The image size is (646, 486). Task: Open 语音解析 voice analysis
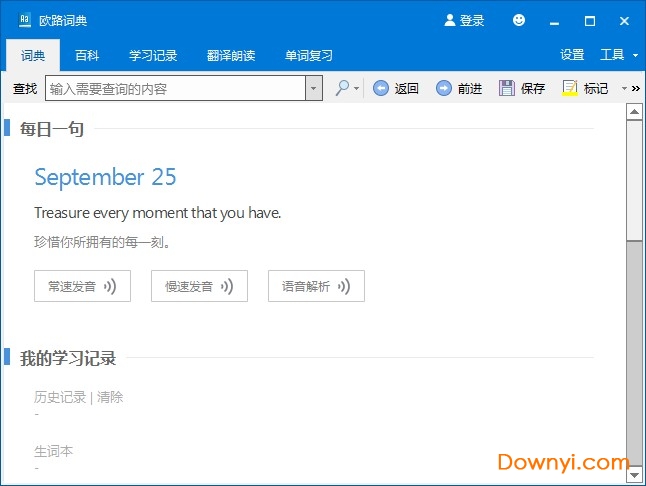316,286
